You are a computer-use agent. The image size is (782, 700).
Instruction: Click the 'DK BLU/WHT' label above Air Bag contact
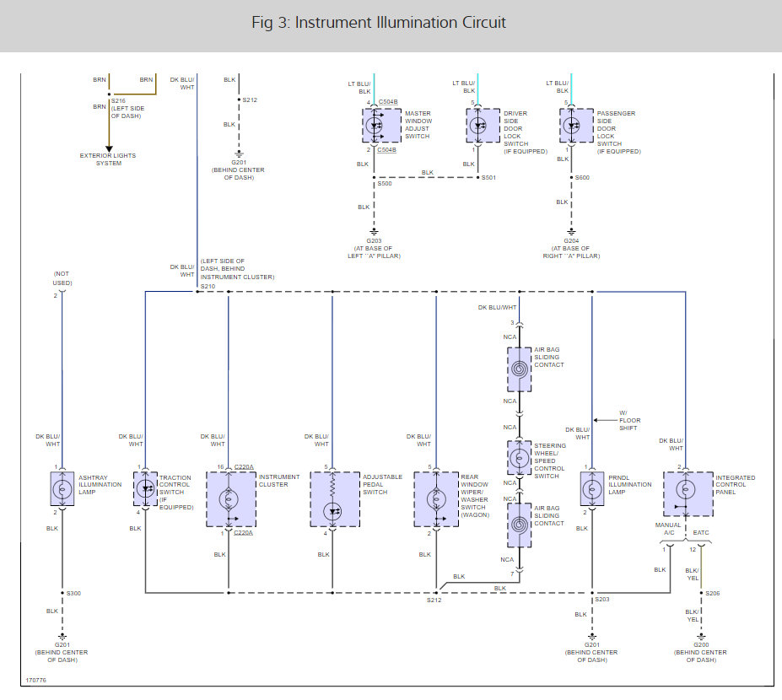tap(497, 308)
